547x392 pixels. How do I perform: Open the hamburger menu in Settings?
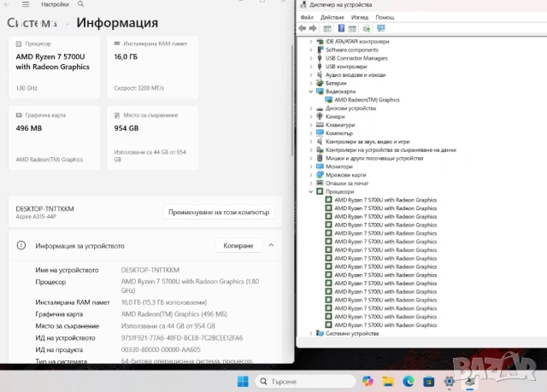26,4
